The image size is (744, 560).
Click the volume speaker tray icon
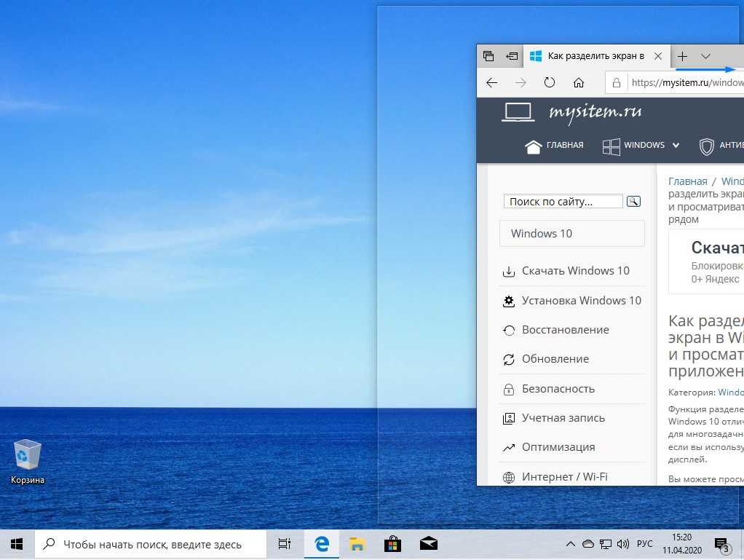[x=622, y=544]
